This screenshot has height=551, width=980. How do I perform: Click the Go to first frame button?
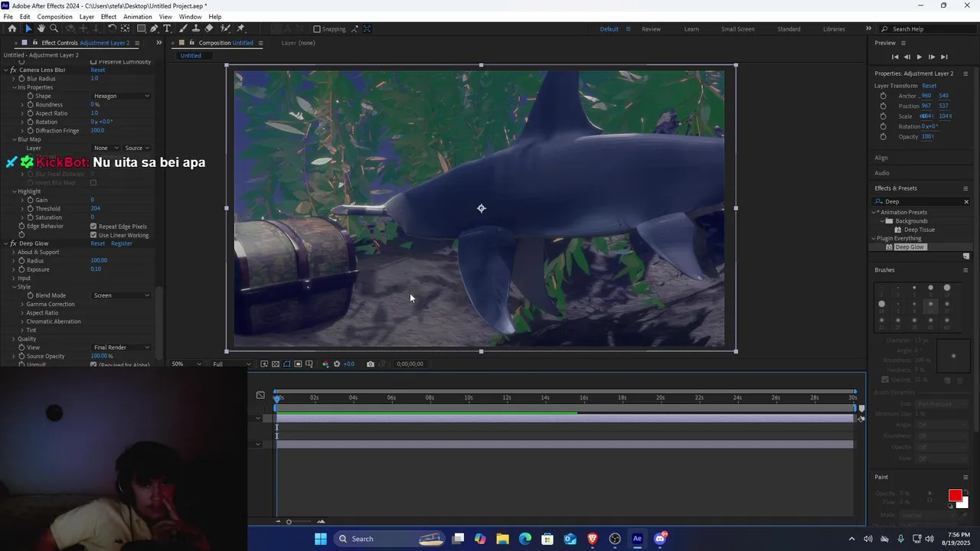click(895, 57)
